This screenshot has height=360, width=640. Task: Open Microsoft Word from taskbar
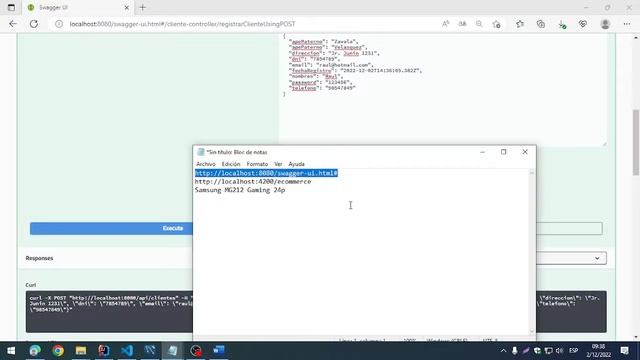(x=219, y=351)
